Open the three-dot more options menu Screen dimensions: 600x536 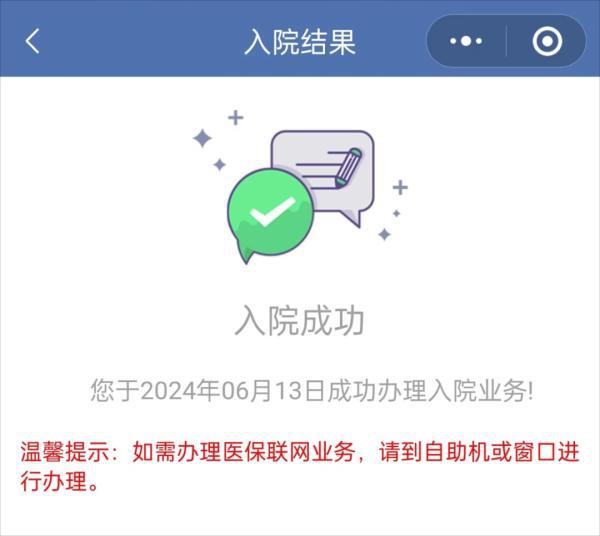[466, 41]
